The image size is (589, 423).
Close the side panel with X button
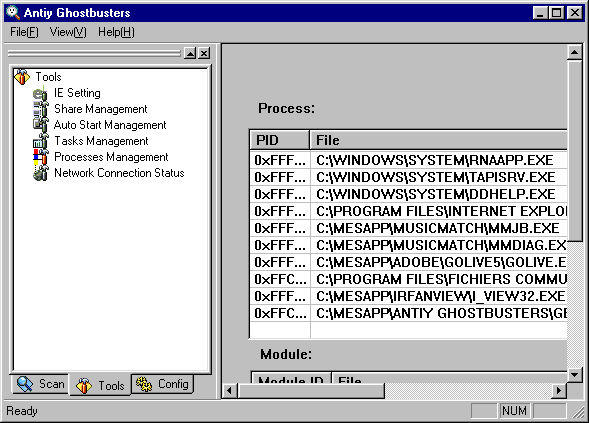click(x=204, y=53)
